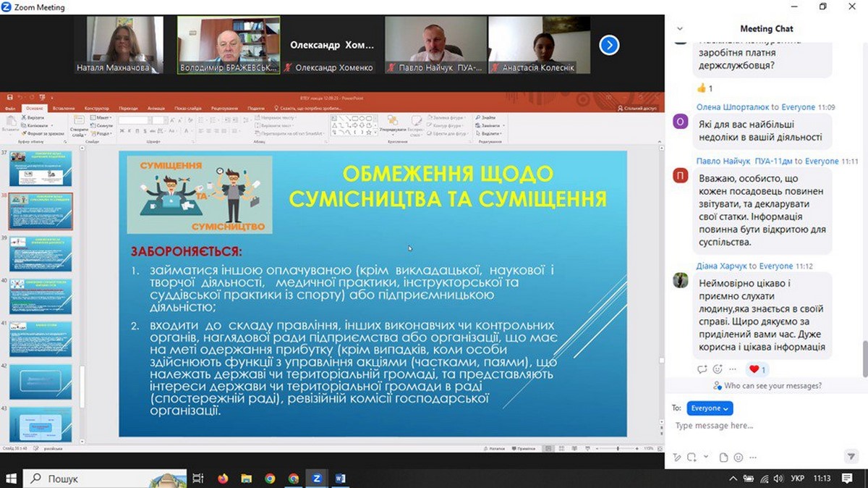Collapse the Meeting Chat panel chevron

coord(680,29)
